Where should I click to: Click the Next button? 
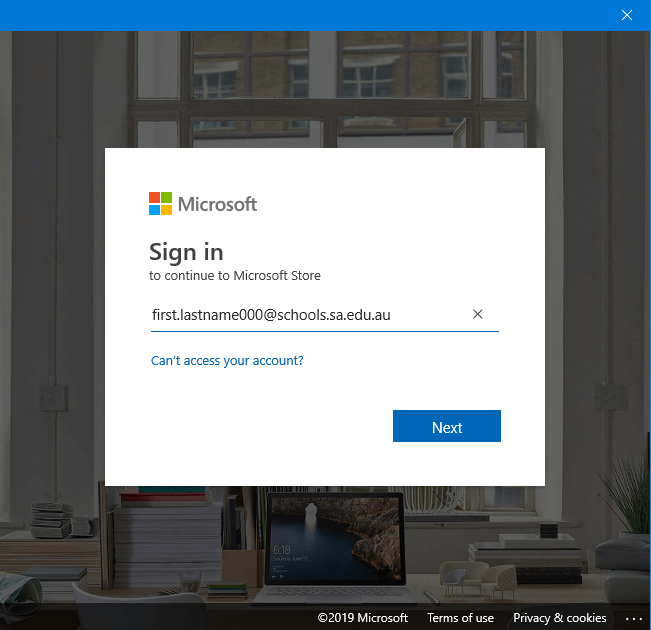447,426
